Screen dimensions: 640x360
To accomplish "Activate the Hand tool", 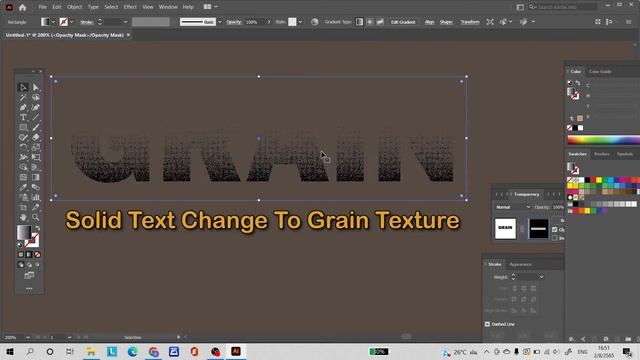I will (x=23, y=218).
